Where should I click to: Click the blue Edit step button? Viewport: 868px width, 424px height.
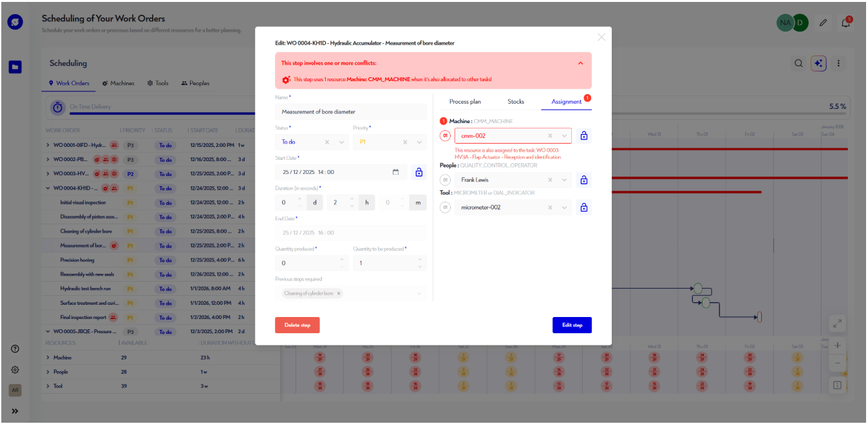click(x=572, y=325)
